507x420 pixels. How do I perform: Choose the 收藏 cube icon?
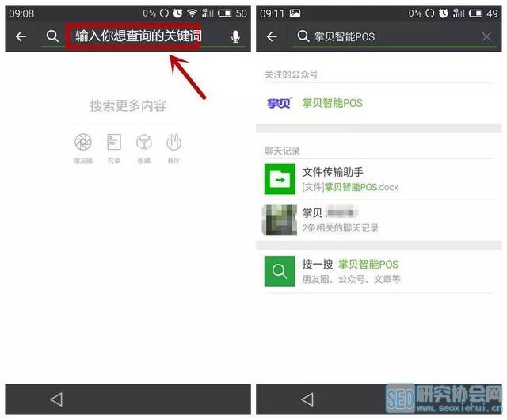[x=143, y=143]
